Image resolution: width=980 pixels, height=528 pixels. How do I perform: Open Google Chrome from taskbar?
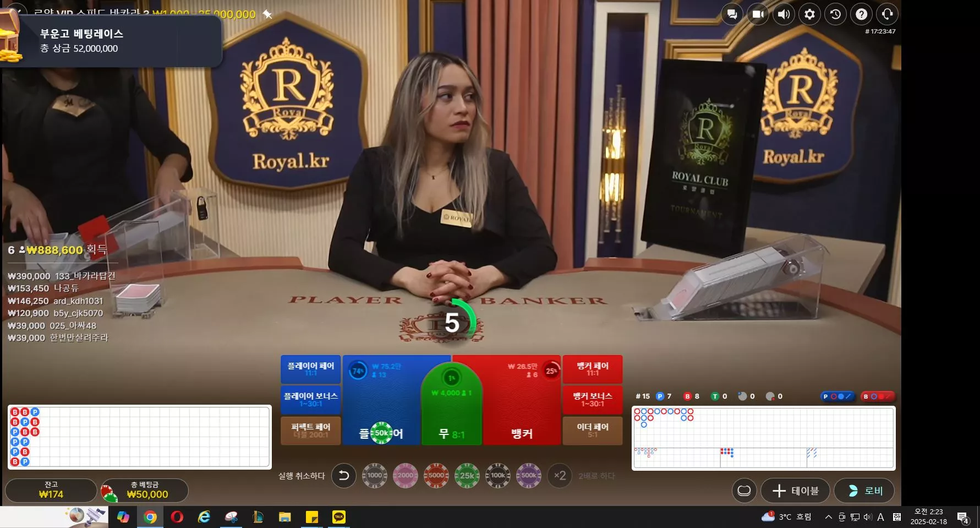point(150,517)
